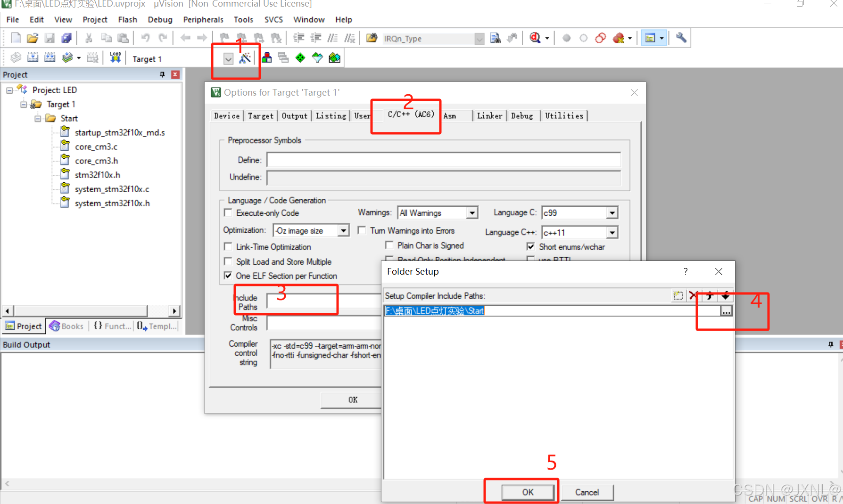Viewport: 843px width, 504px height.
Task: Collapse the Target 1 tree node
Action: click(24, 104)
